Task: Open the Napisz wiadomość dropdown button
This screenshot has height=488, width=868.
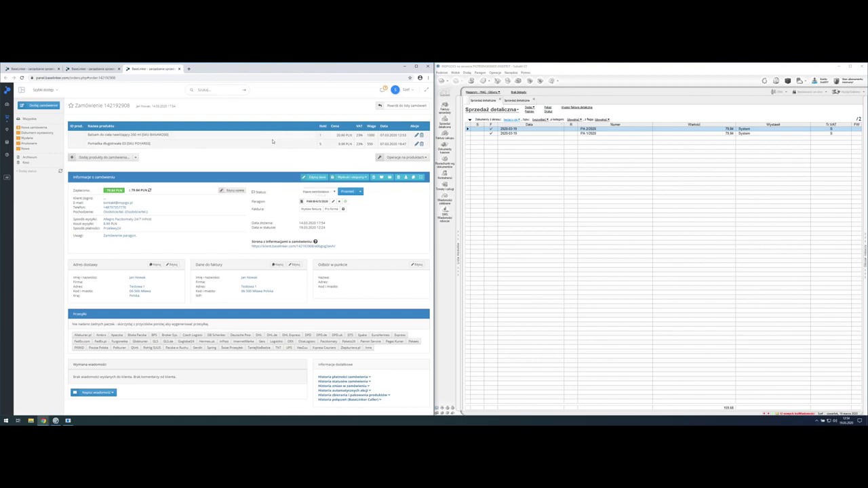Action: pyautogui.click(x=94, y=392)
